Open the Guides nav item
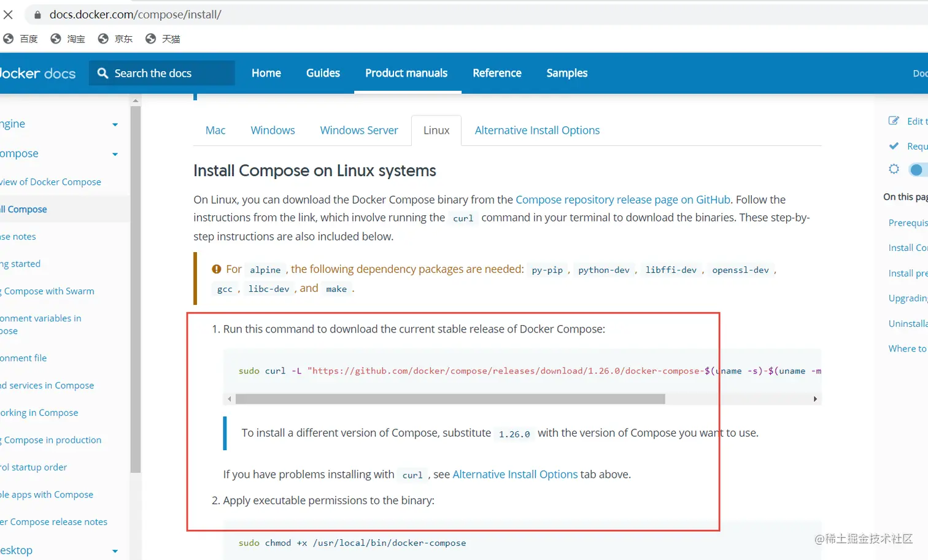This screenshot has width=928, height=560. point(323,73)
